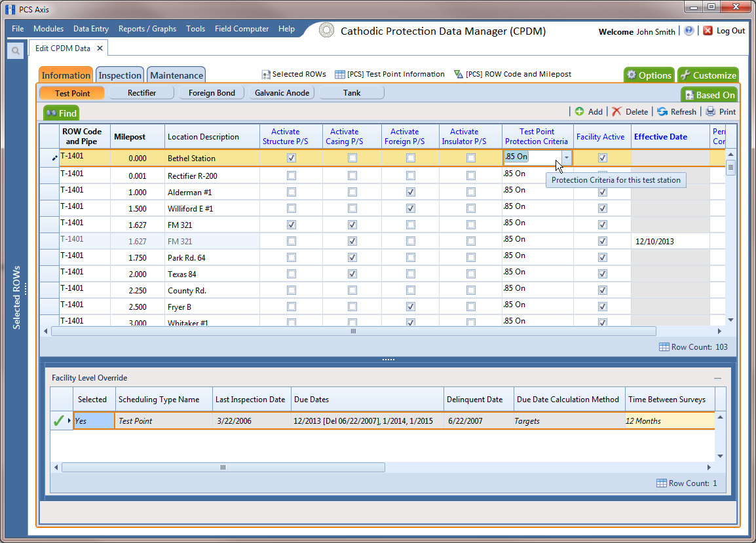Select the 12 Months Time Between Surveys cell
756x543 pixels.
(x=670, y=421)
